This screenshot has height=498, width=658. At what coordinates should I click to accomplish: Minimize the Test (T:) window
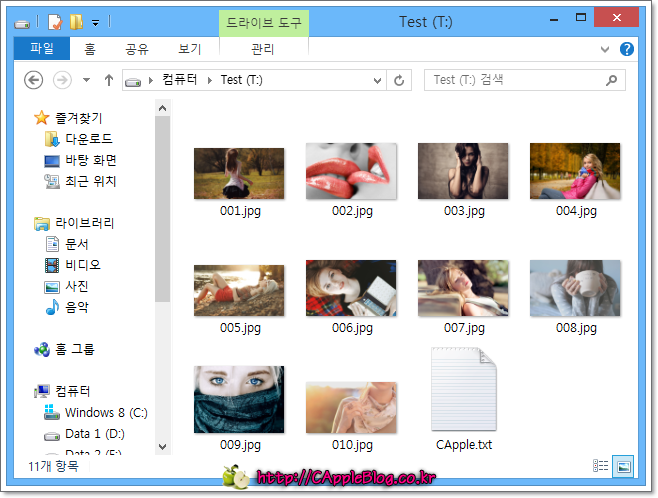[x=554, y=19]
